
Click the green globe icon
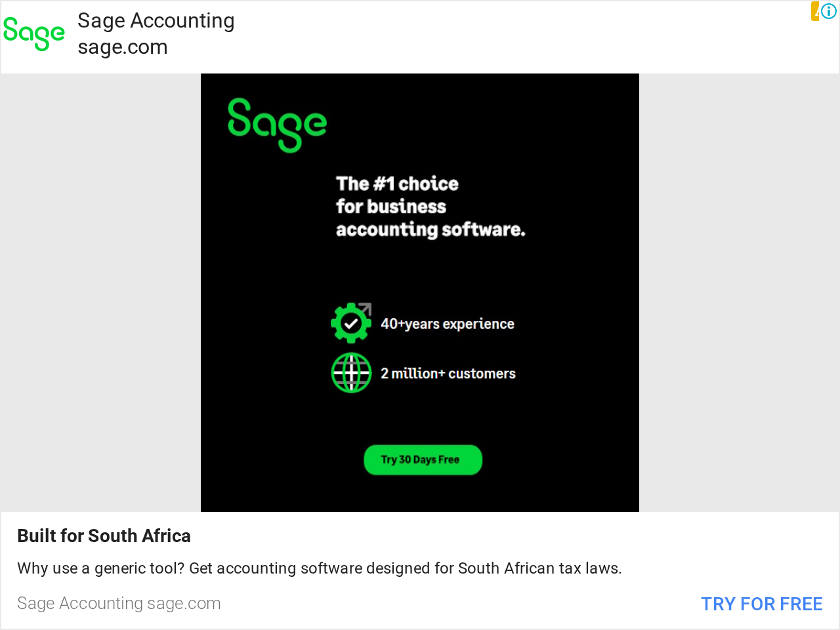click(x=351, y=373)
